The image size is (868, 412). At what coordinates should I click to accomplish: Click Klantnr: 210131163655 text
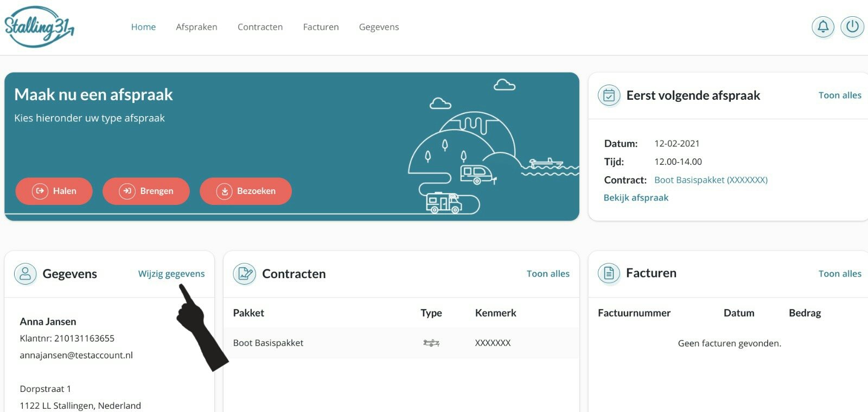click(67, 338)
